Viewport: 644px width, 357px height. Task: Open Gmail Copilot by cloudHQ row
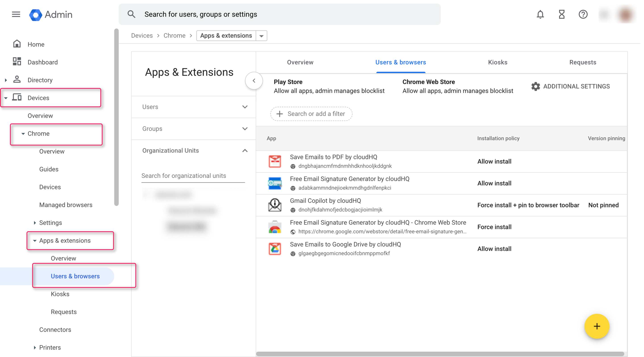click(441, 205)
